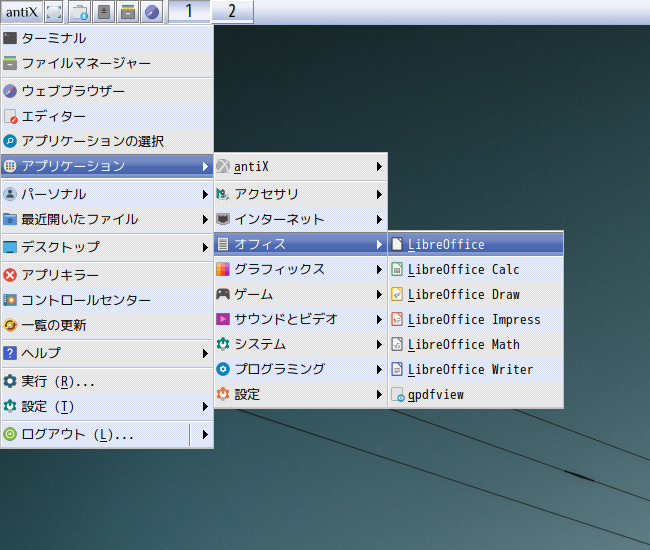Open the 設定 category in applications submenu
The height and width of the screenshot is (550, 650).
tap(301, 394)
